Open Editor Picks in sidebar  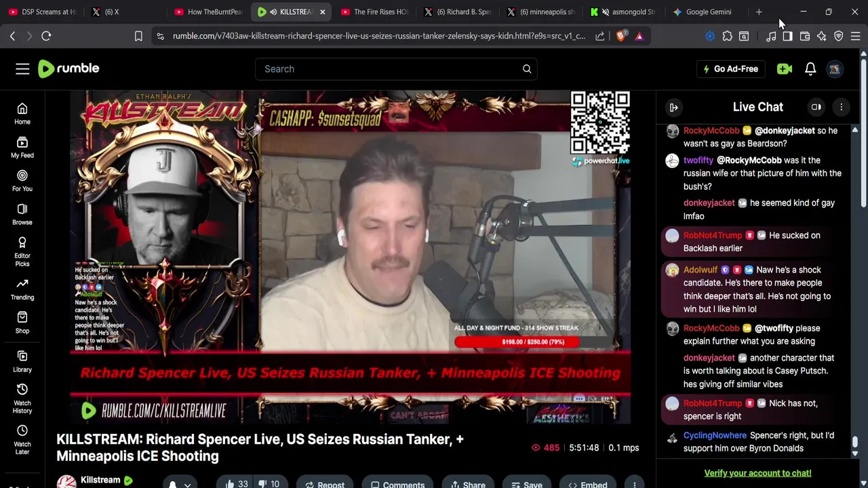tap(22, 252)
